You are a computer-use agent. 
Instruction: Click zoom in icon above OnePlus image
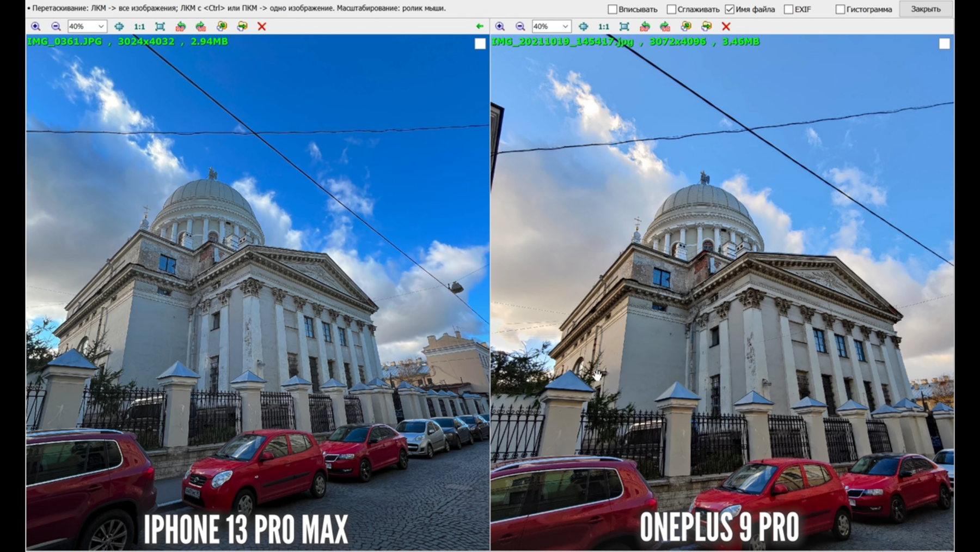click(500, 26)
